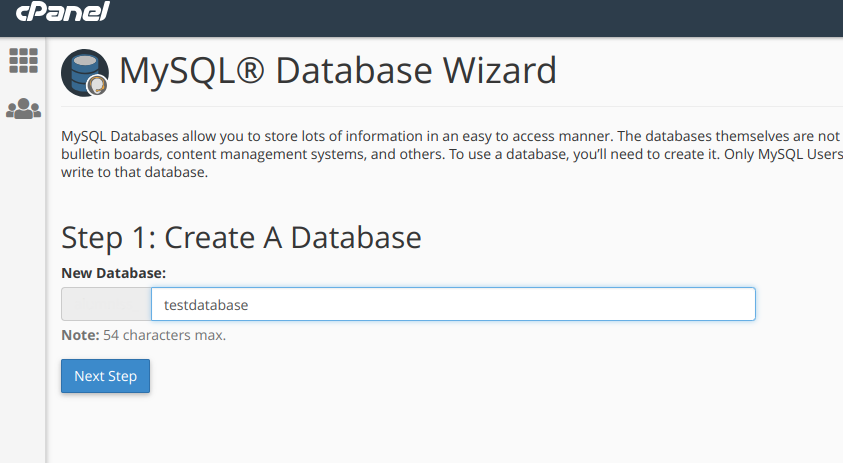Open the User Manager people icon
843x463 pixels.
(x=24, y=109)
